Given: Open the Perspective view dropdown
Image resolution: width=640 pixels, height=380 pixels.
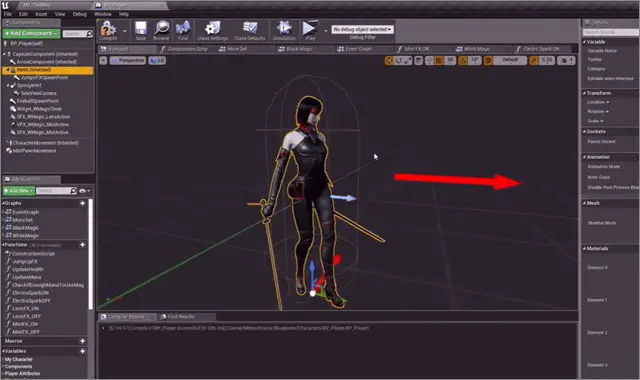Looking at the screenshot, I should click(x=128, y=60).
